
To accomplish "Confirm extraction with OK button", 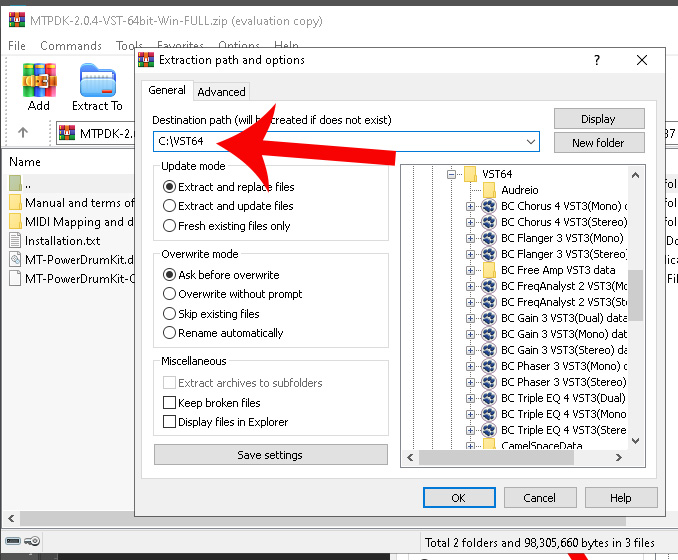I will (459, 498).
